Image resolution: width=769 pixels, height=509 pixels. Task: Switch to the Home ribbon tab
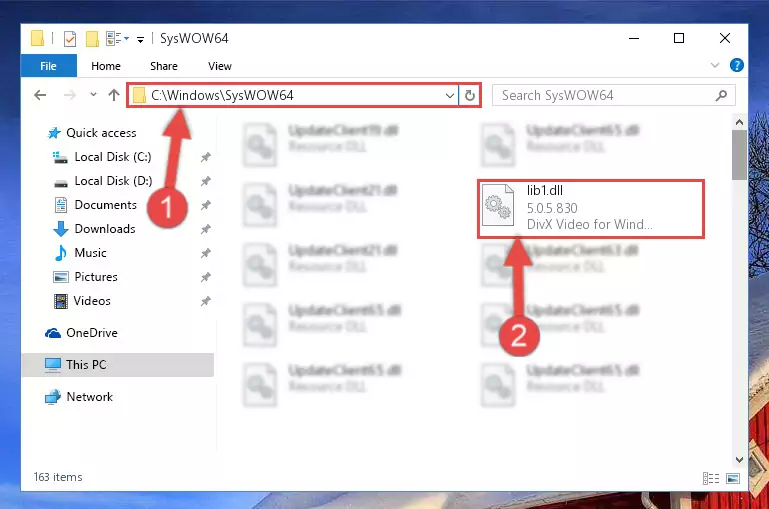pos(105,66)
